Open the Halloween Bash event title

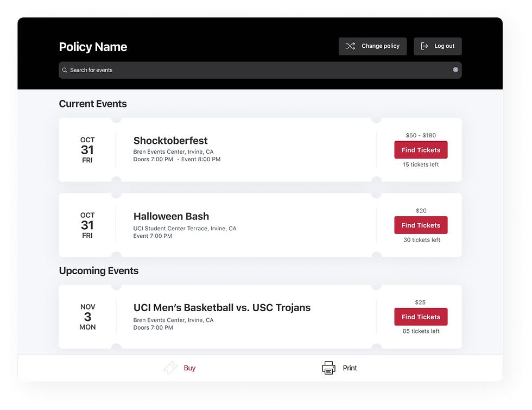point(171,216)
